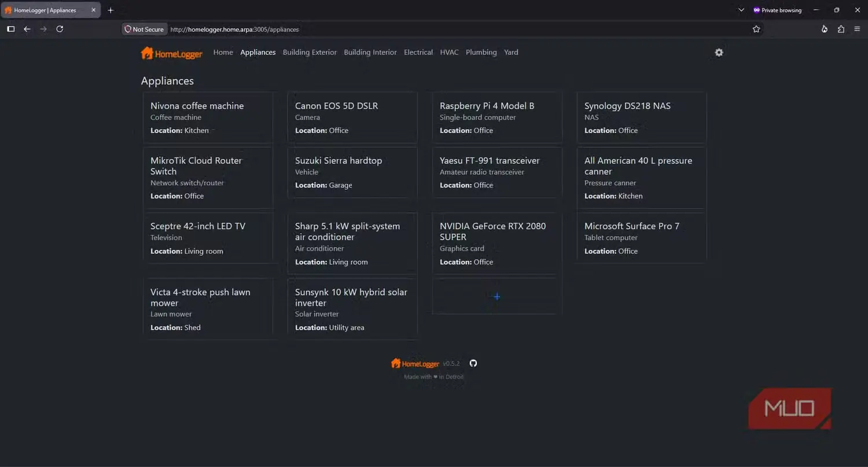Open the Yaesu FT-991 transceiver card
The height and width of the screenshot is (467, 868).
[x=497, y=172]
